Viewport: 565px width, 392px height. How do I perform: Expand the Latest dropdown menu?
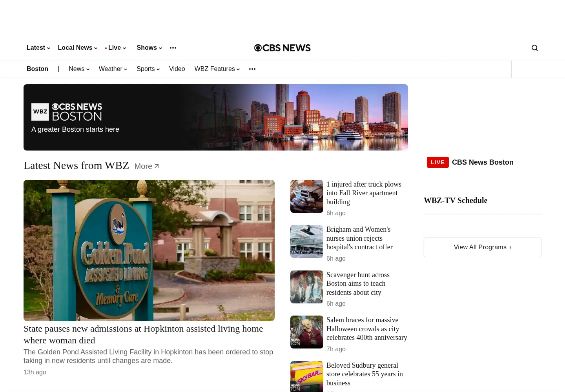click(38, 48)
